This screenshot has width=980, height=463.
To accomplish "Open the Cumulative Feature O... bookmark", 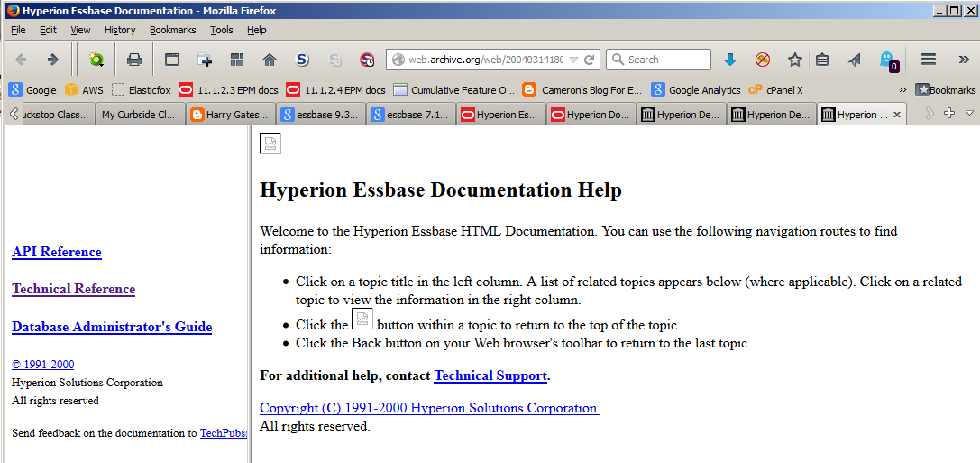I will 453,90.
